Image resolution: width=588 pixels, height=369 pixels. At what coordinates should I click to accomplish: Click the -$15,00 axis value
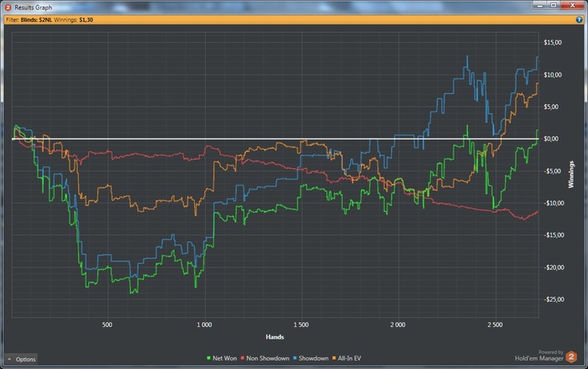tap(554, 235)
